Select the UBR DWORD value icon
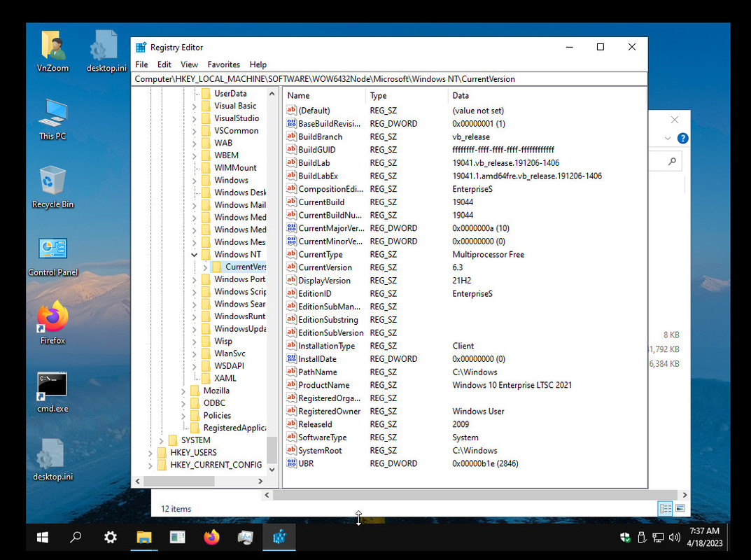The image size is (751, 560). (x=291, y=463)
